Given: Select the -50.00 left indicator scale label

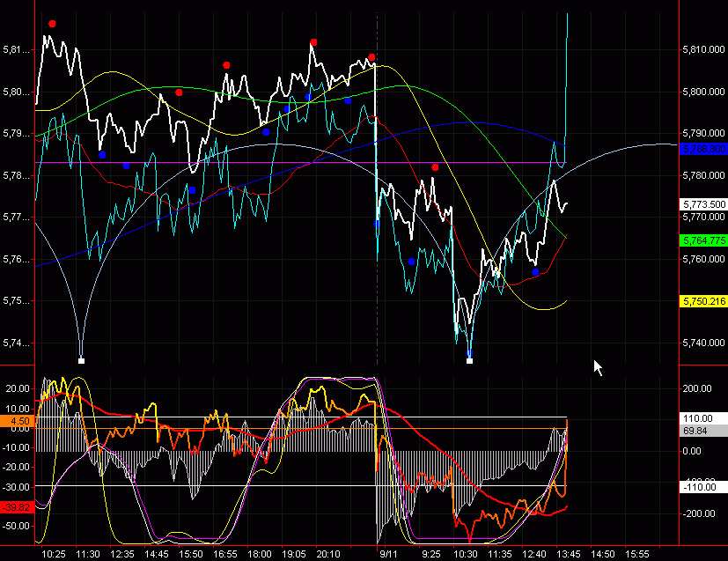Looking at the screenshot, I should pyautogui.click(x=16, y=526).
